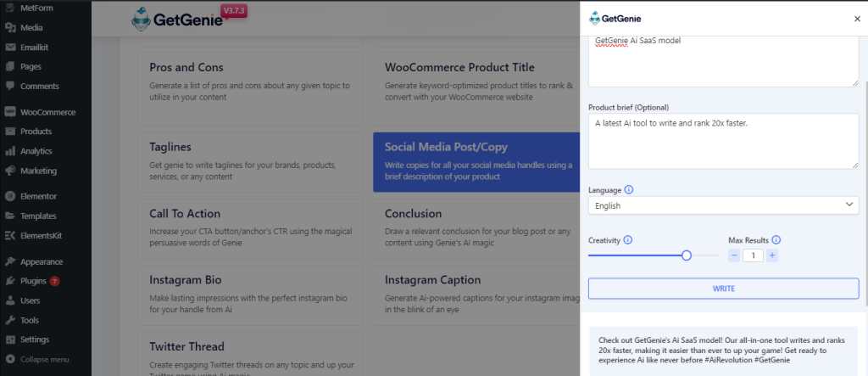868x376 pixels.
Task: Click the Media sidebar icon
Action: 10,28
